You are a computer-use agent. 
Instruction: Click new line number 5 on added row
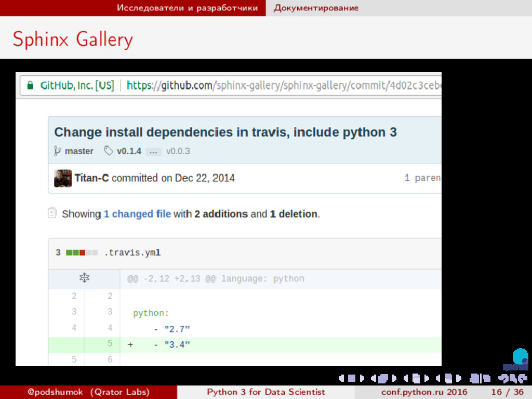point(110,343)
